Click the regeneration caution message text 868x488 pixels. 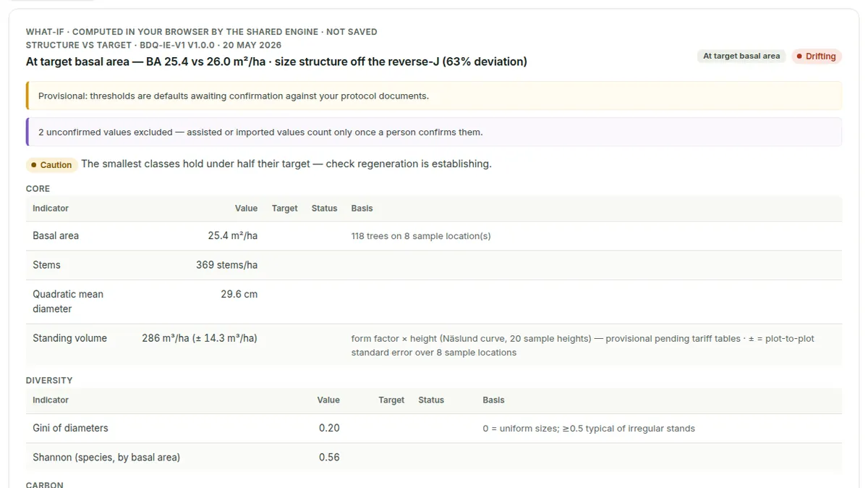286,164
